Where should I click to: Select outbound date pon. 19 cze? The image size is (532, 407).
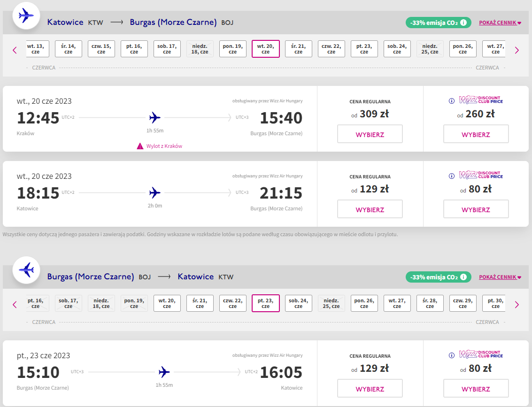[233, 49]
